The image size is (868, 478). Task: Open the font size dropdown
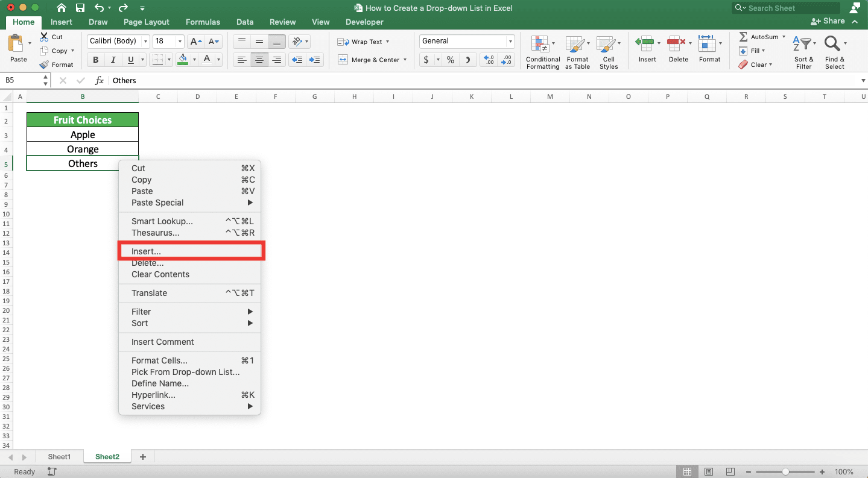[x=180, y=42]
